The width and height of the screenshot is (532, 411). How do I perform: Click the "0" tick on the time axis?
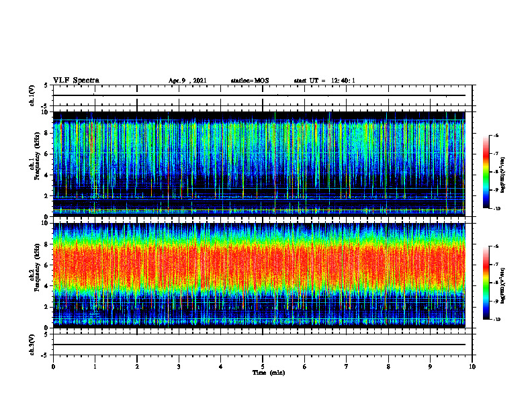click(53, 367)
